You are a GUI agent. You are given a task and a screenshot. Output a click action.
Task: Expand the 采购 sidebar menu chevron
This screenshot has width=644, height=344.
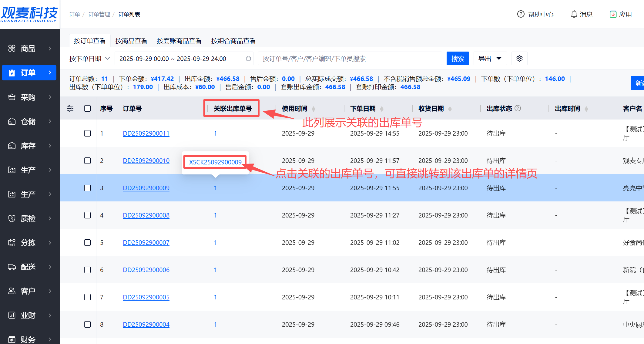tap(50, 97)
